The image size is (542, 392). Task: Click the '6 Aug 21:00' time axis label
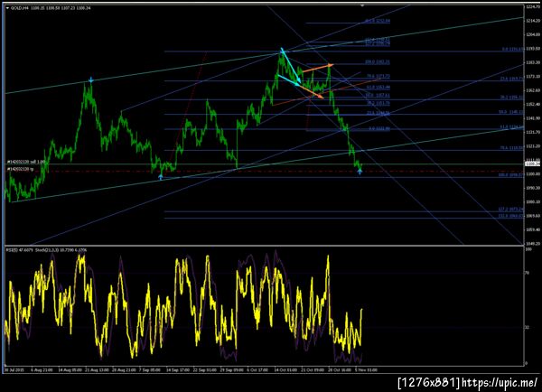(42, 370)
